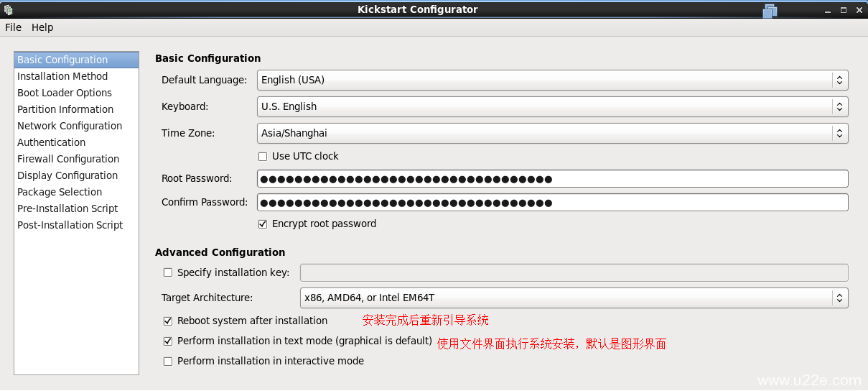Enable interactive mode installation checkbox
Screen dimensions: 868x391
coord(168,361)
